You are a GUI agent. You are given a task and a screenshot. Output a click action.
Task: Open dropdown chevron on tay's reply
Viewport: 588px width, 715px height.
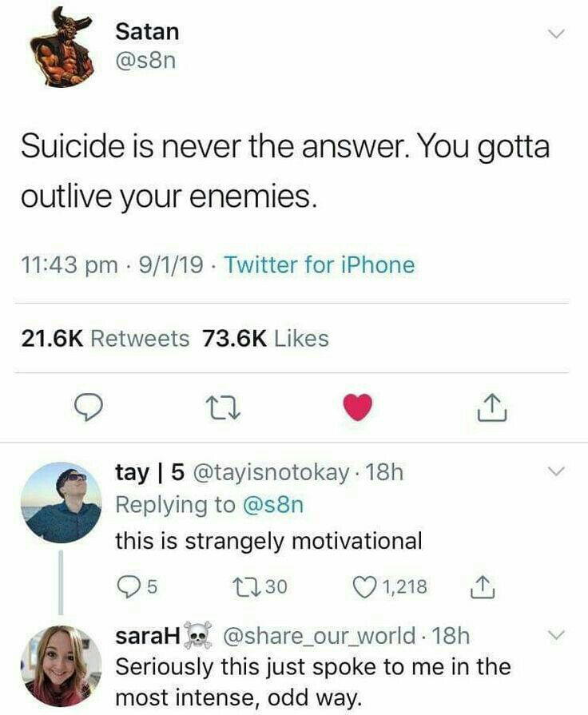(x=556, y=471)
